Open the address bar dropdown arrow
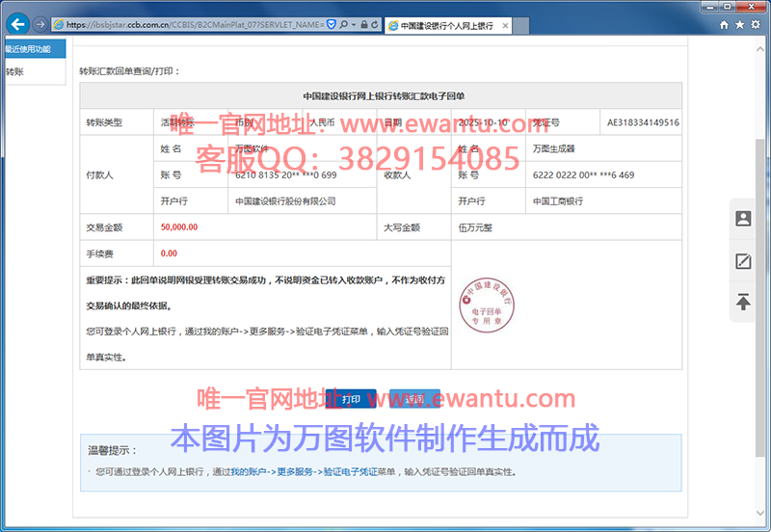771x532 pixels. 354,24
